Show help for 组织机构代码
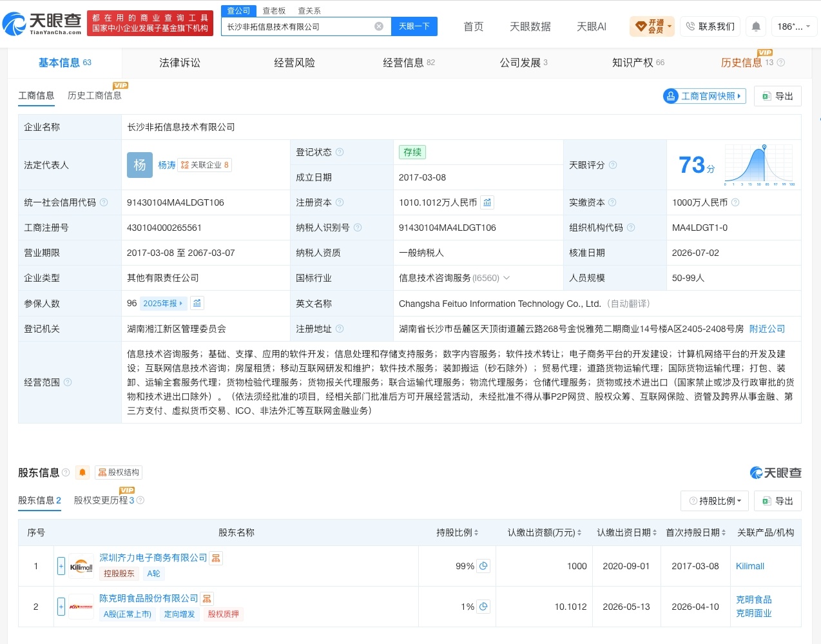The height and width of the screenshot is (644, 821). click(x=631, y=228)
